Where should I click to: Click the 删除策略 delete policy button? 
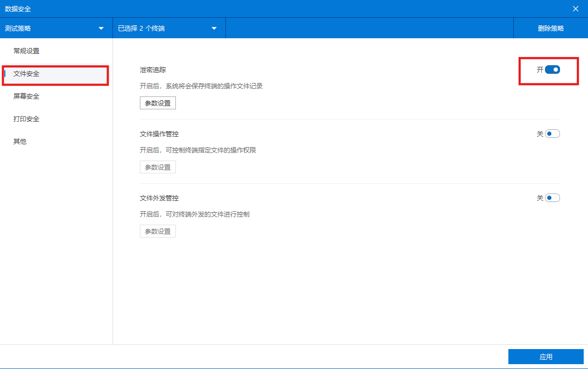[550, 28]
